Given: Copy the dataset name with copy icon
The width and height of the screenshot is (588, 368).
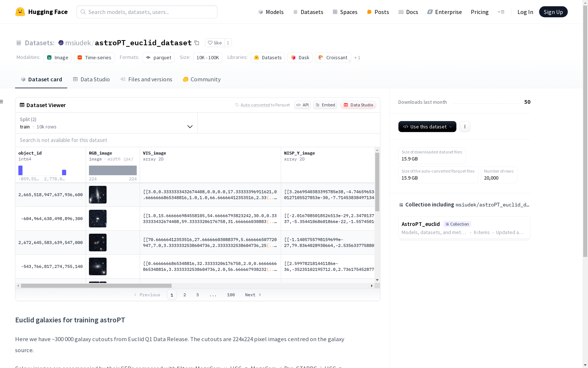Looking at the screenshot, I should (x=197, y=43).
